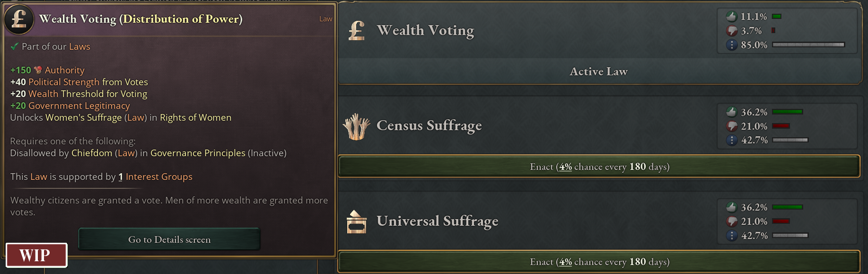Open the Interest Groups link
Screen dimensions: 868x274
pyautogui.click(x=159, y=177)
